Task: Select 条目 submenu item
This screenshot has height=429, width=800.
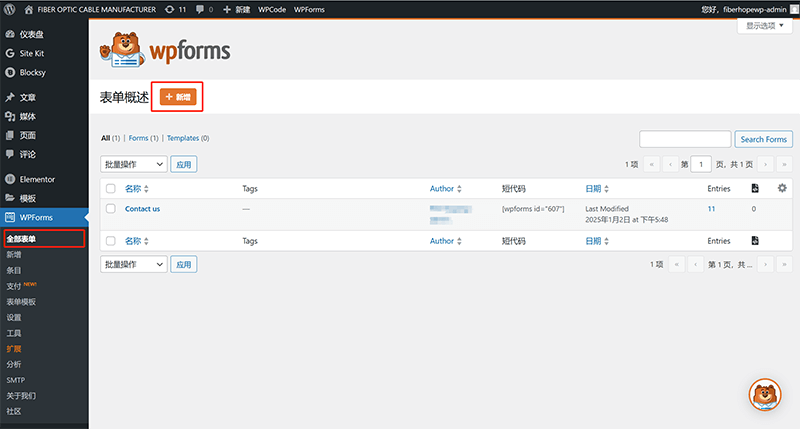Action: tap(14, 270)
